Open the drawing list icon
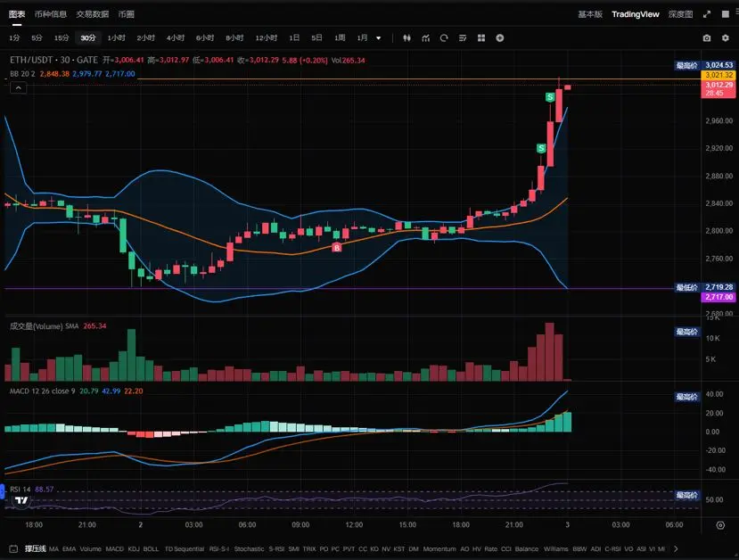This screenshot has width=739, height=560. tap(463, 38)
